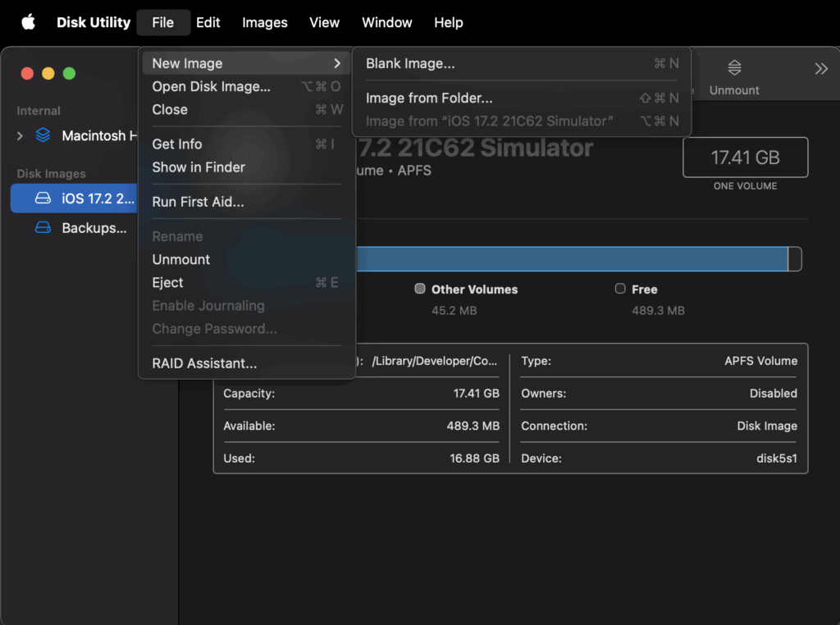Choose Close from the File menu
The height and width of the screenshot is (625, 840).
pos(246,109)
